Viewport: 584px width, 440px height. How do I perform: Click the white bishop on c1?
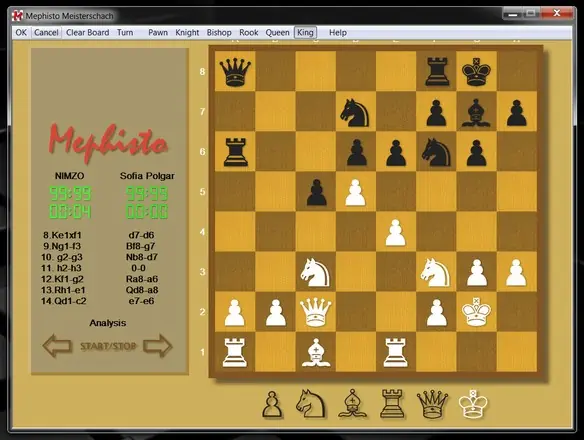pyautogui.click(x=316, y=352)
